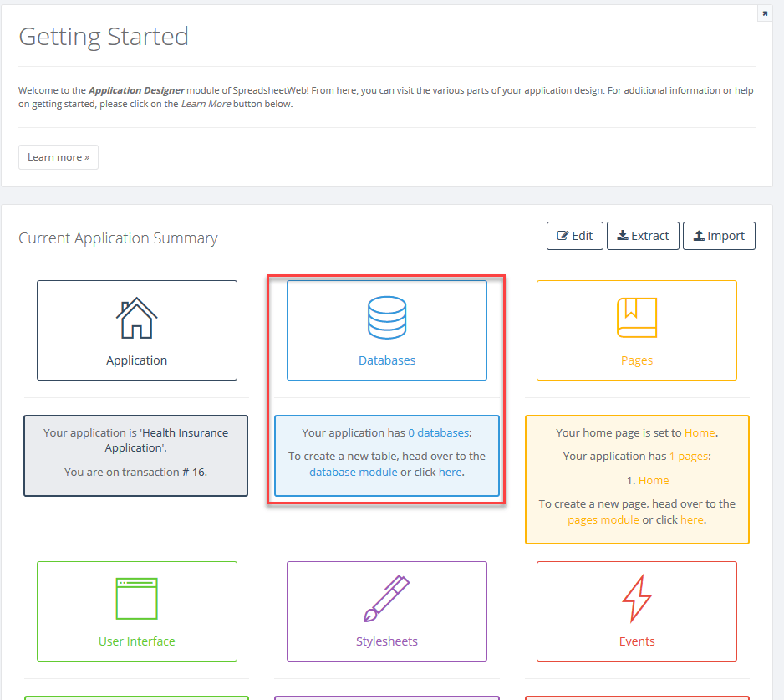
Task: Select Home in the numbered pages list
Action: pos(653,481)
